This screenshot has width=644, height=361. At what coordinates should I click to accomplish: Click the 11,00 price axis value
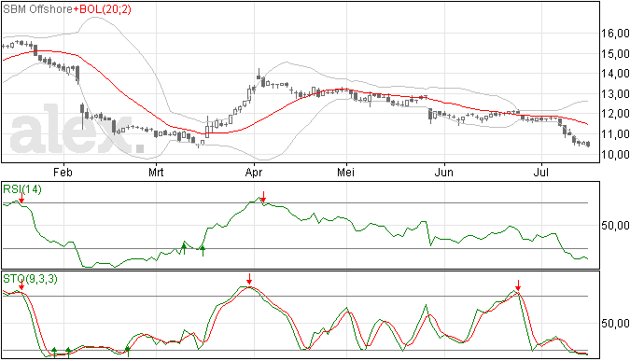click(615, 134)
